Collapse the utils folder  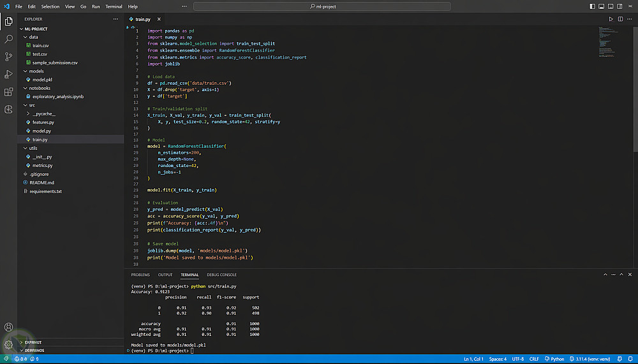click(x=33, y=148)
